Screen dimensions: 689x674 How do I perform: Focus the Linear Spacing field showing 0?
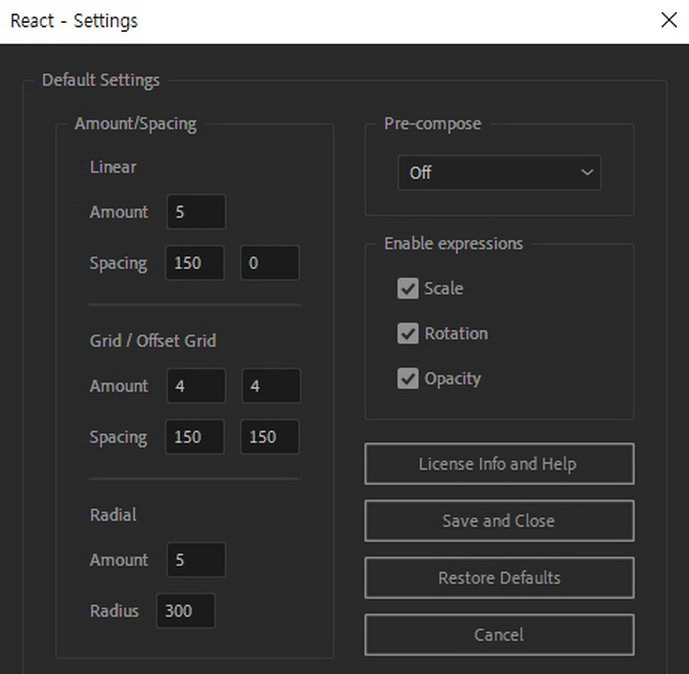click(x=270, y=263)
